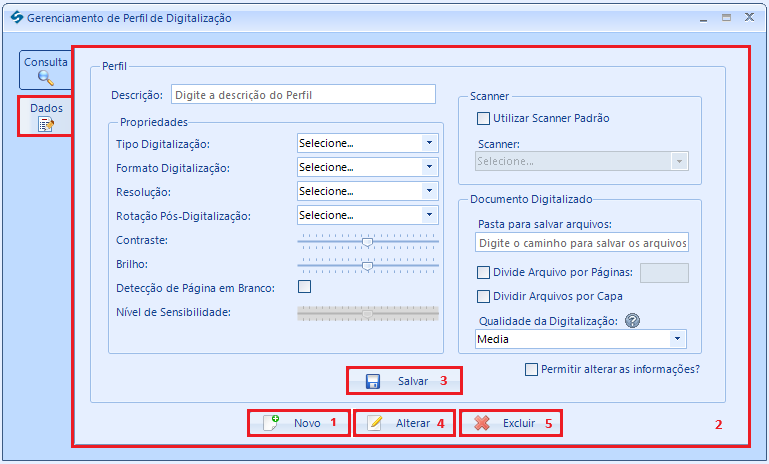Open the Formato Digitalização dropdown

pyautogui.click(x=429, y=167)
